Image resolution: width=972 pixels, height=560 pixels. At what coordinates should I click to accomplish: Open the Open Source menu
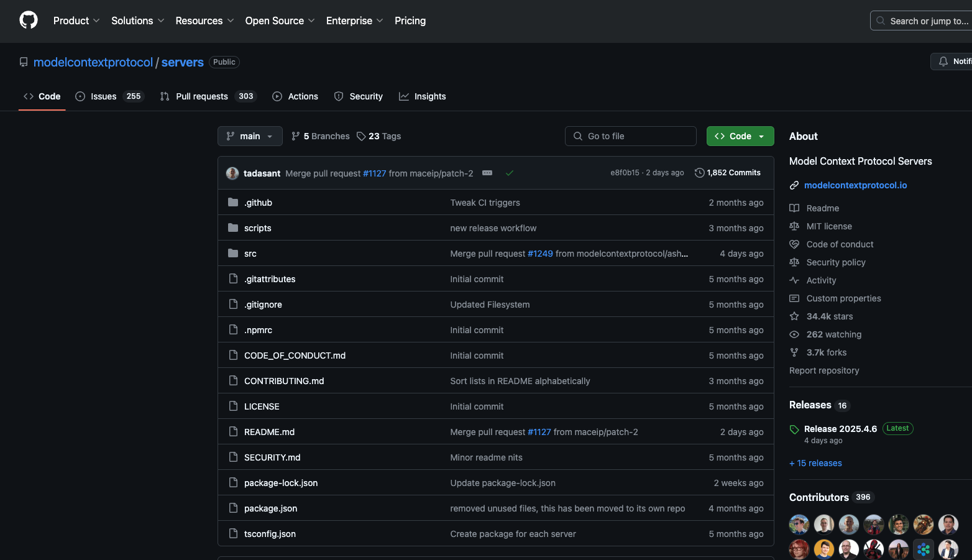click(280, 21)
